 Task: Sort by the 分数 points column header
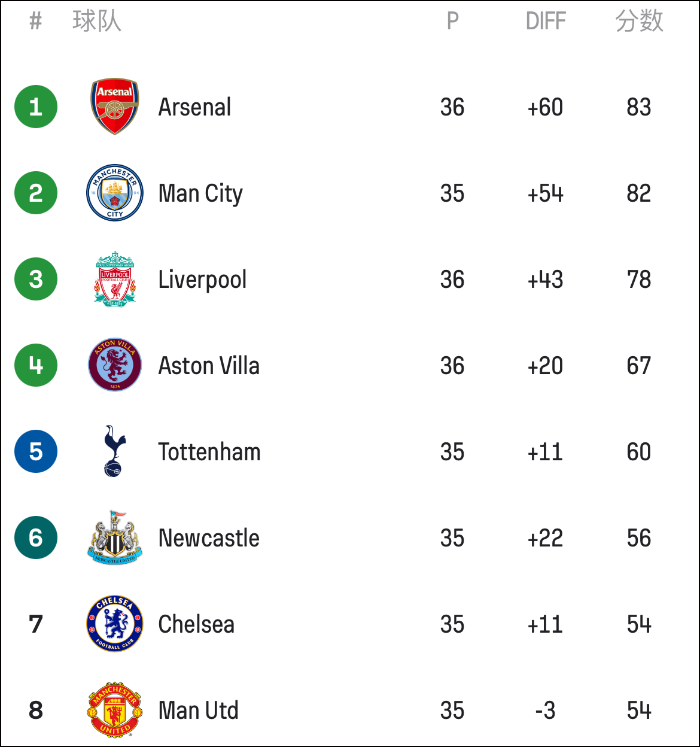639,21
